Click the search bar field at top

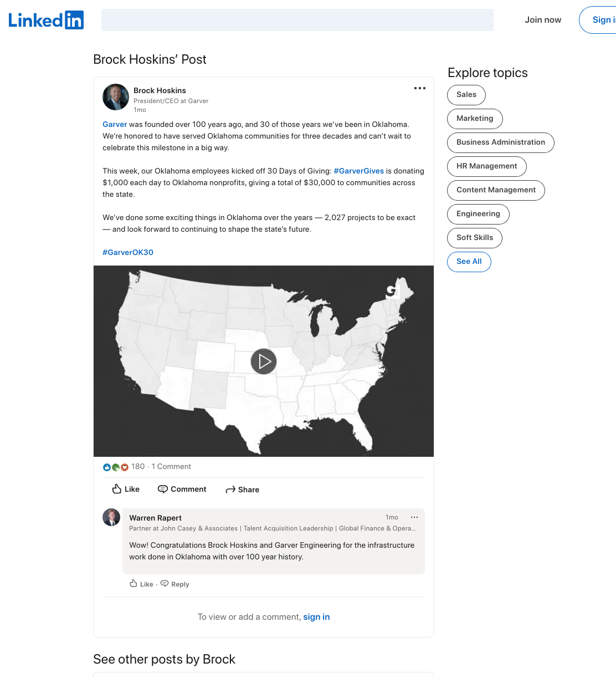(x=297, y=20)
